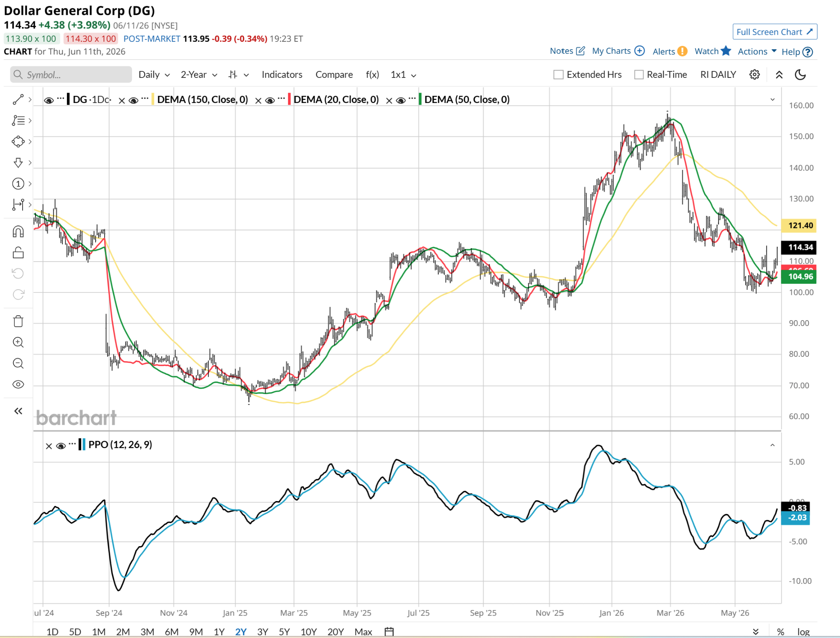The image size is (840, 638).
Task: Open chart settings gear
Action: (x=754, y=75)
